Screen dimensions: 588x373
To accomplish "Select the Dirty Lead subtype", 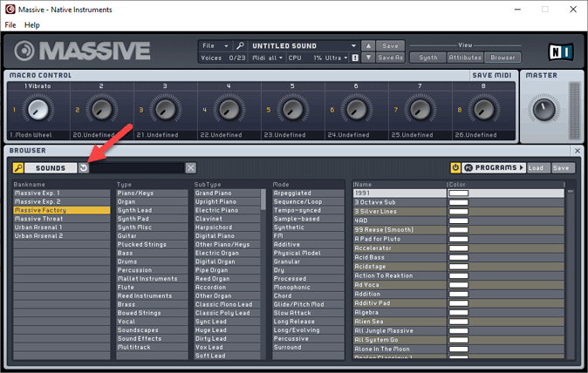I will pyautogui.click(x=227, y=338).
